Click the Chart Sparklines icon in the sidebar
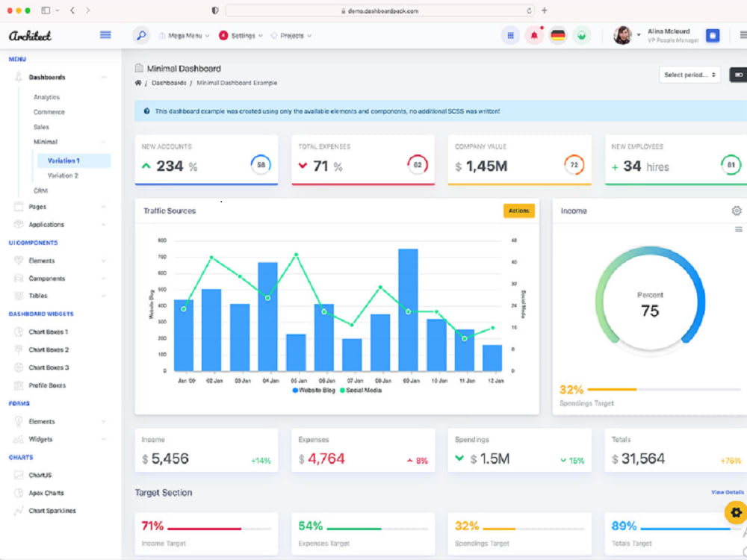Screen dimensions: 747x560 19,511
